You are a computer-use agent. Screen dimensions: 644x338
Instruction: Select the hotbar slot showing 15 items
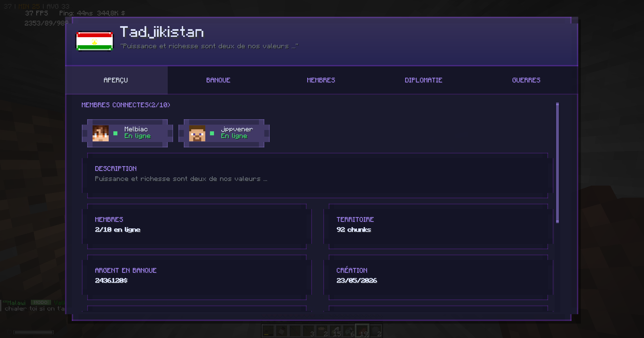pyautogui.click(x=335, y=331)
